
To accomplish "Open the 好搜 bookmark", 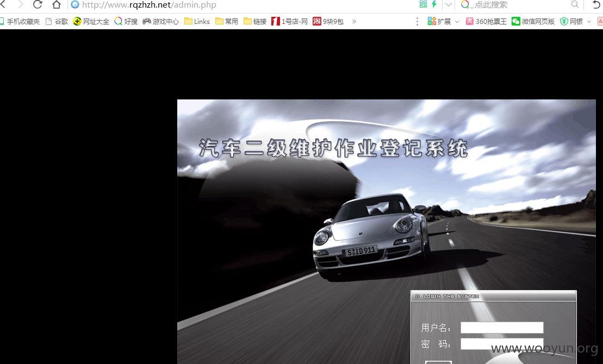I will [126, 22].
